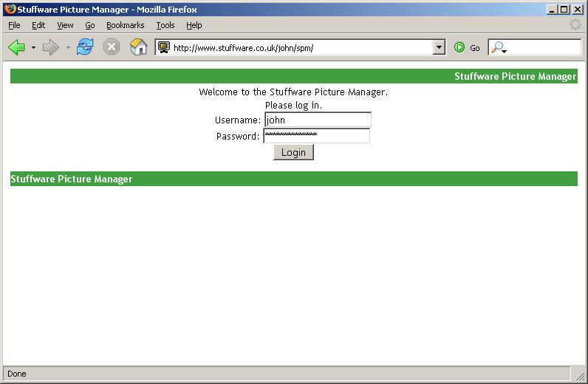Click the Username: label

tap(238, 120)
